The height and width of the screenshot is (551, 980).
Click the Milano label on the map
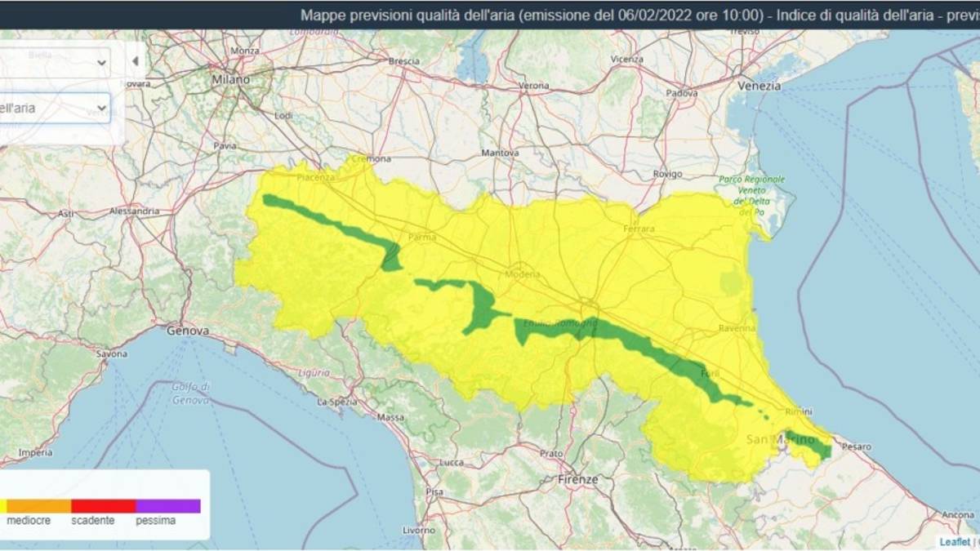(229, 79)
